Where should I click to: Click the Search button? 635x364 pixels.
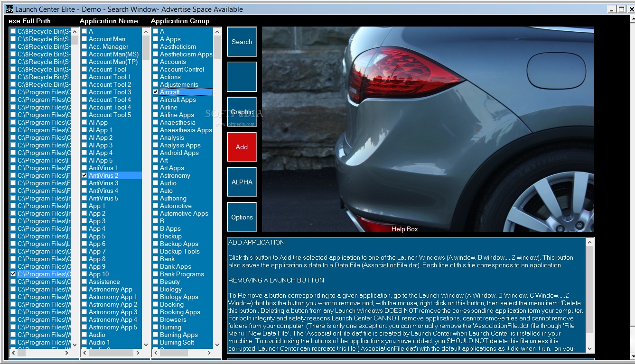(242, 42)
